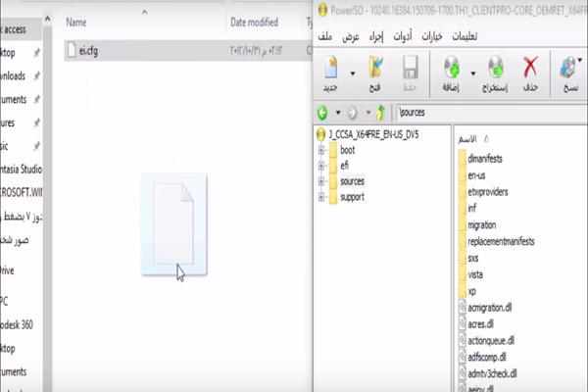The image size is (588, 392).
Task: Select the migration folder
Action: click(x=482, y=225)
